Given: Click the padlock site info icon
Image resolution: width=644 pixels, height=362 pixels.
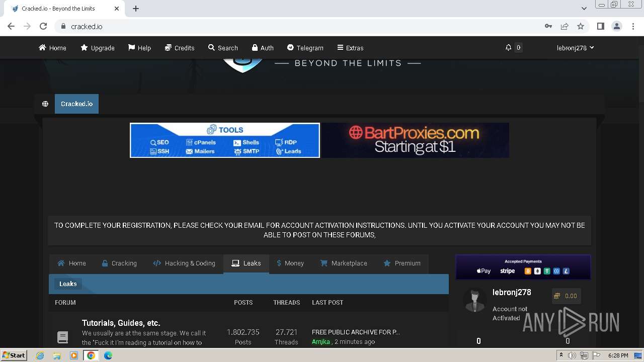Looking at the screenshot, I should (63, 27).
